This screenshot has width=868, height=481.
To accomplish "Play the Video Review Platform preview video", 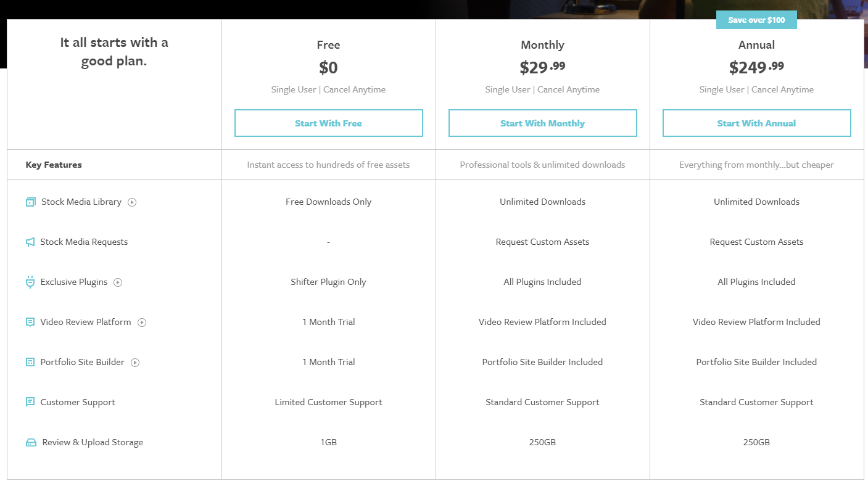I will pos(142,323).
